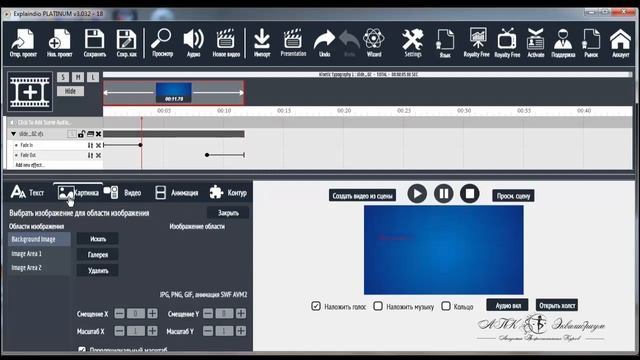Save project with the Сохранить icon
Viewport: 640px width, 360px height.
coord(94,42)
